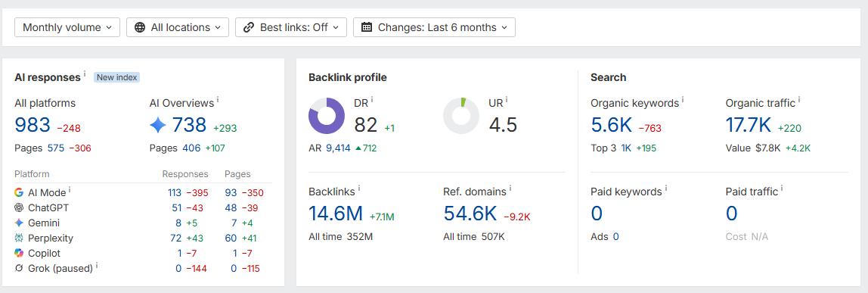Screen dimensions: 868x293
Task: Click info icon next to Paid keywords
Action: click(666, 189)
